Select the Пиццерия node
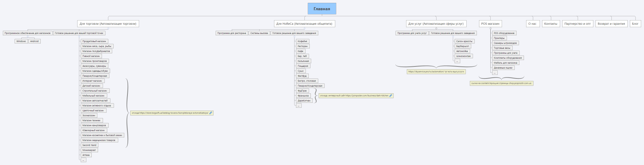Screen dimensions: 644x165 click(x=303, y=66)
